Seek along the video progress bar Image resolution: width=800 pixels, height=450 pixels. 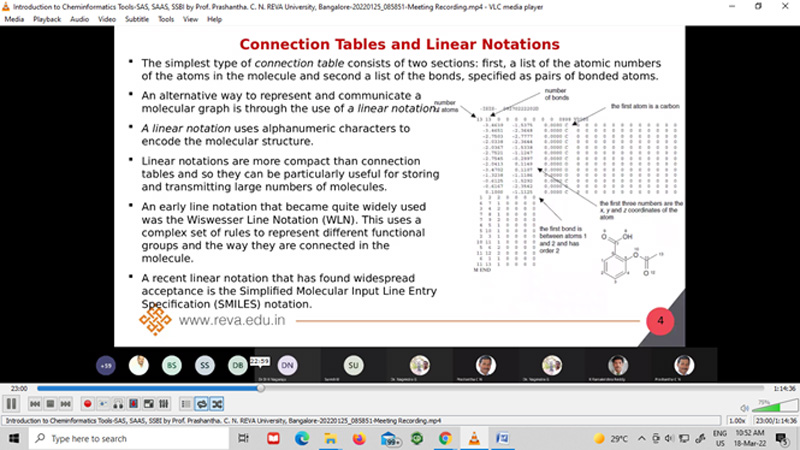coord(400,388)
